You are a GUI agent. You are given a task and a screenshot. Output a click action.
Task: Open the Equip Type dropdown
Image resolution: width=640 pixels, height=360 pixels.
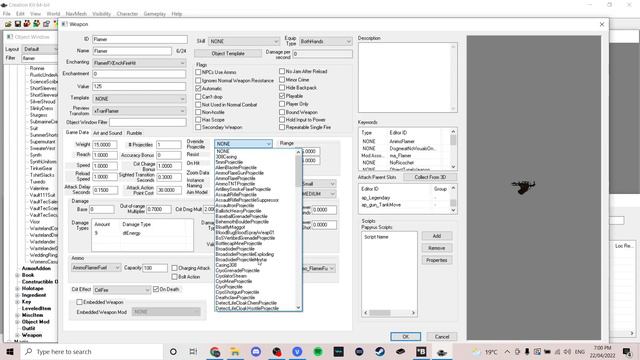(x=325, y=41)
